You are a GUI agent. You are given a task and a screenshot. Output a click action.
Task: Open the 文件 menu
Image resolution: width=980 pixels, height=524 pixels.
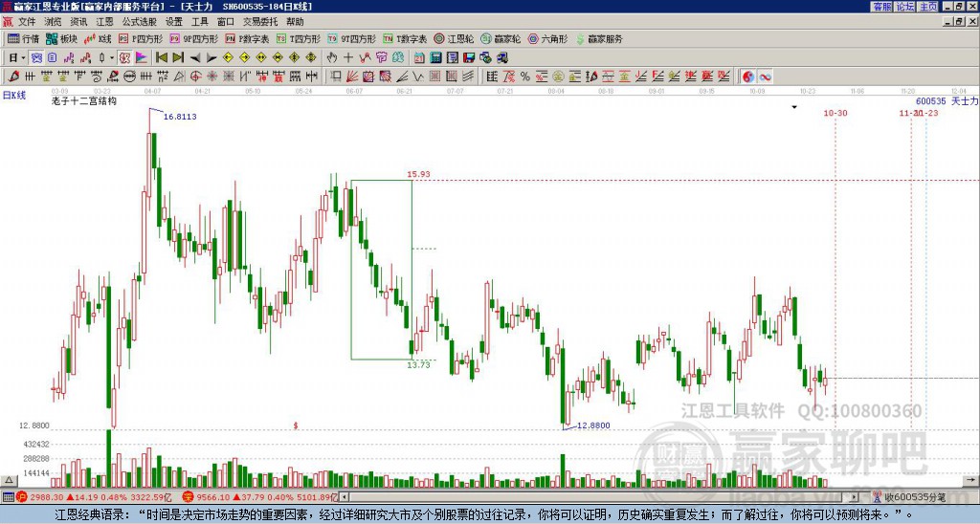tap(27, 22)
